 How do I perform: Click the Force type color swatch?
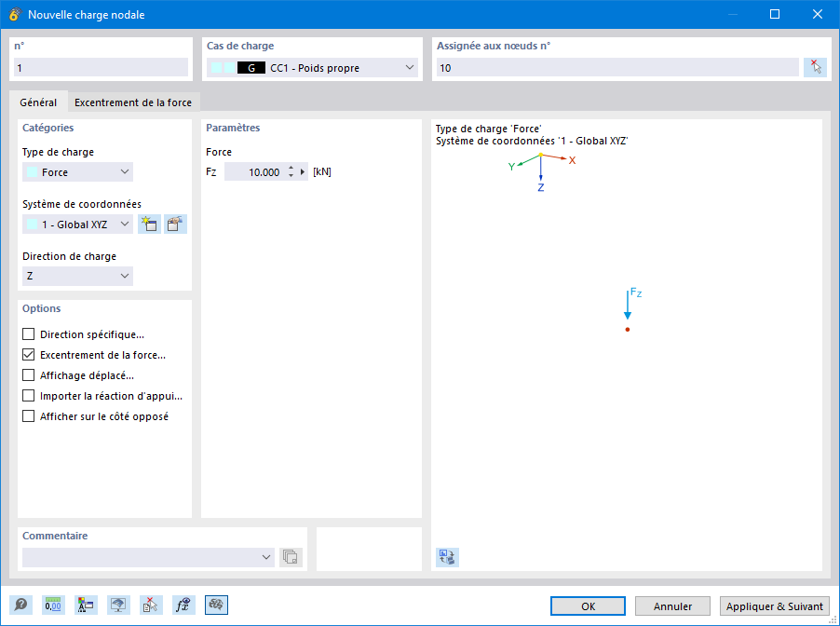[x=33, y=172]
